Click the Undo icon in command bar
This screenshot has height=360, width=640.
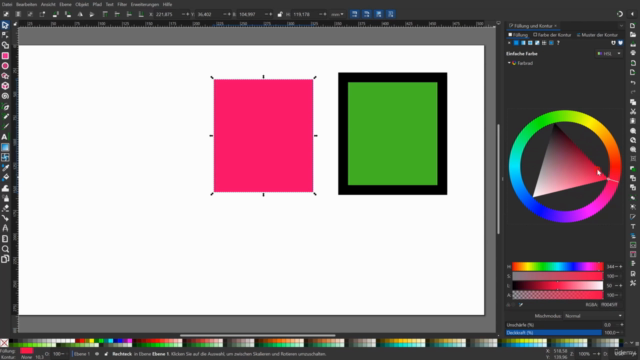tap(633, 83)
